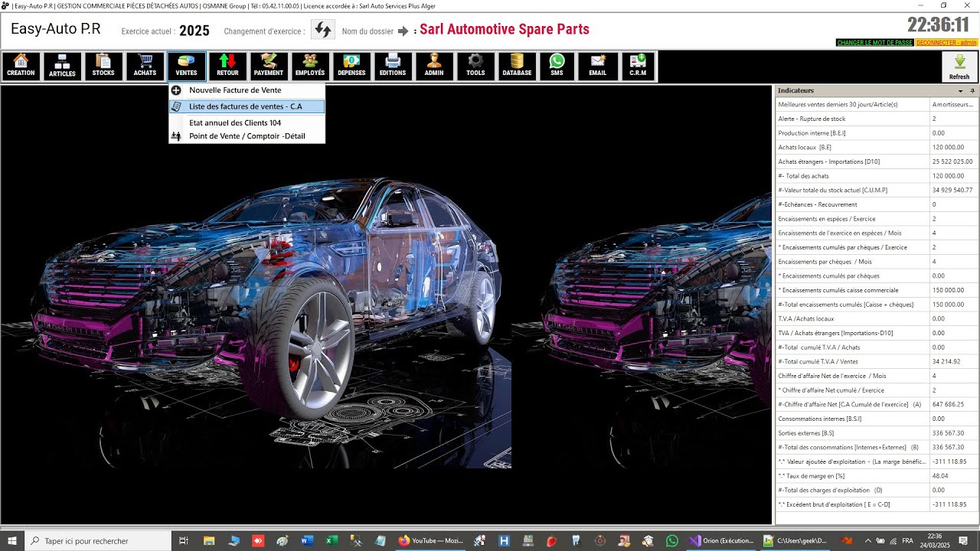Select row Sorties externes [B.S]
The height and width of the screenshot is (551, 980).
(x=877, y=433)
